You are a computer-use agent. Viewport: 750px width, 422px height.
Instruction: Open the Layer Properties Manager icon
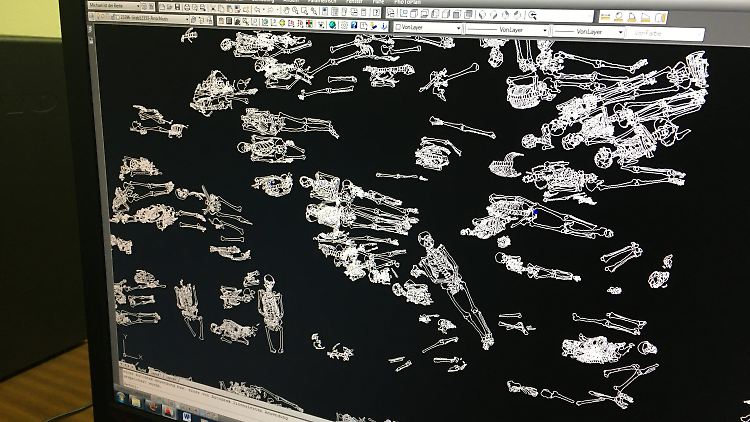click(91, 17)
